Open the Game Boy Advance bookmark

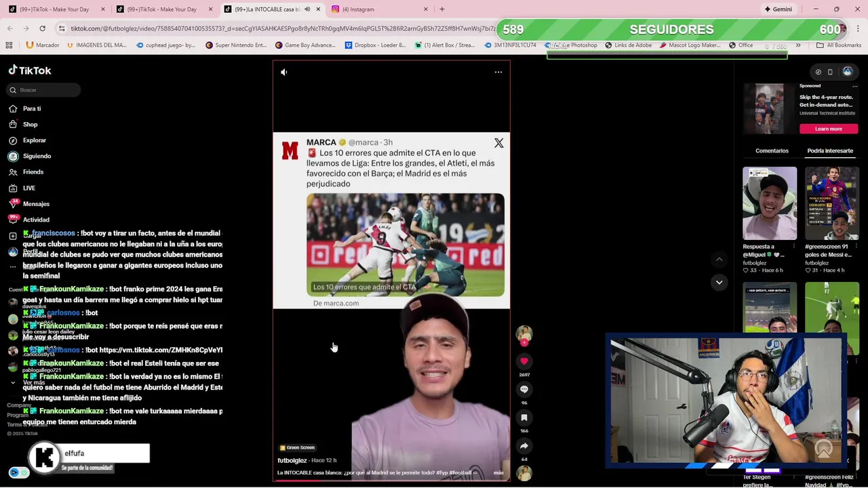coord(304,45)
